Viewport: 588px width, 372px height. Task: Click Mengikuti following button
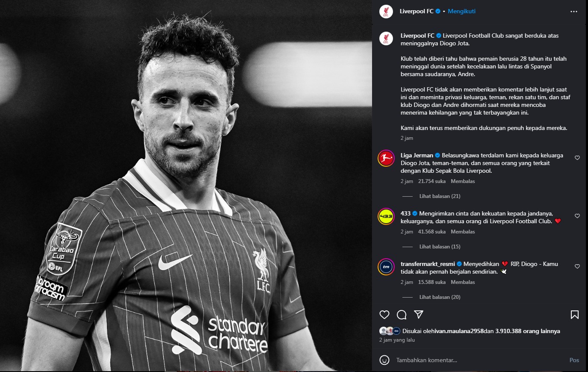tap(461, 12)
